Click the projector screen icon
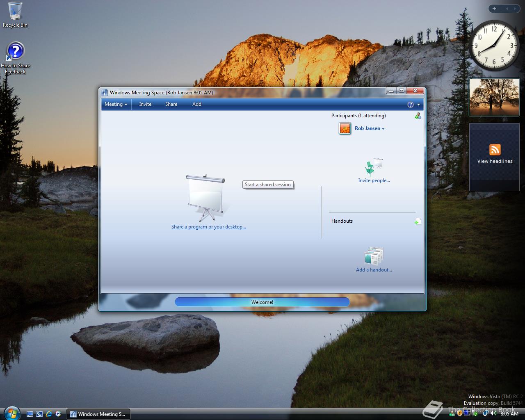Screen dimensions: 525x420 [205, 198]
